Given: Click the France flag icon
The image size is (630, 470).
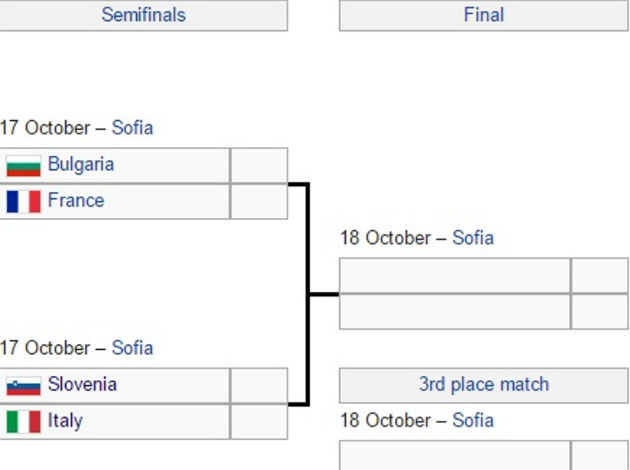Looking at the screenshot, I should [x=23, y=201].
